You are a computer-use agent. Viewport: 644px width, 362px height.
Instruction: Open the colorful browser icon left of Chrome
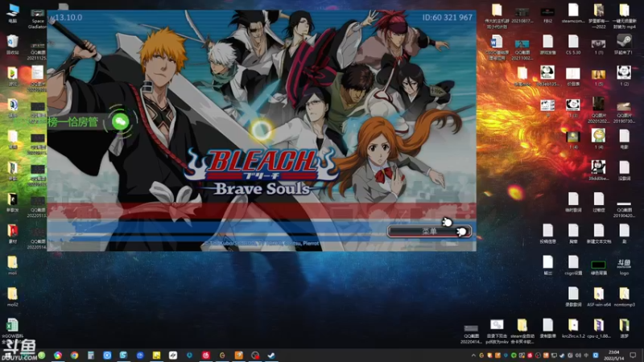click(58, 356)
